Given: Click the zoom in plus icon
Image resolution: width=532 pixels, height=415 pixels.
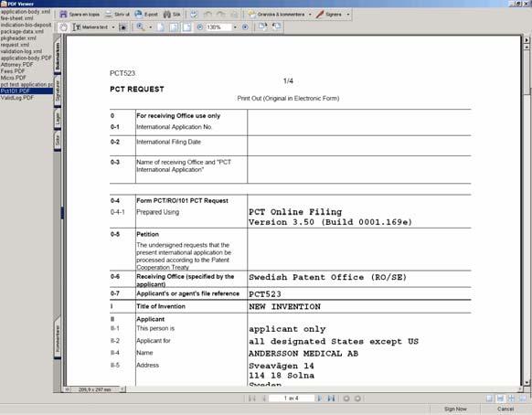Looking at the screenshot, I should point(245,27).
